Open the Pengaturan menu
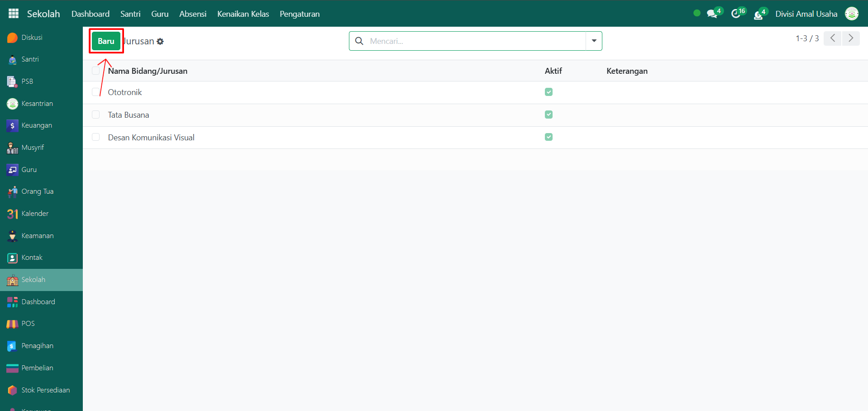 pyautogui.click(x=299, y=14)
